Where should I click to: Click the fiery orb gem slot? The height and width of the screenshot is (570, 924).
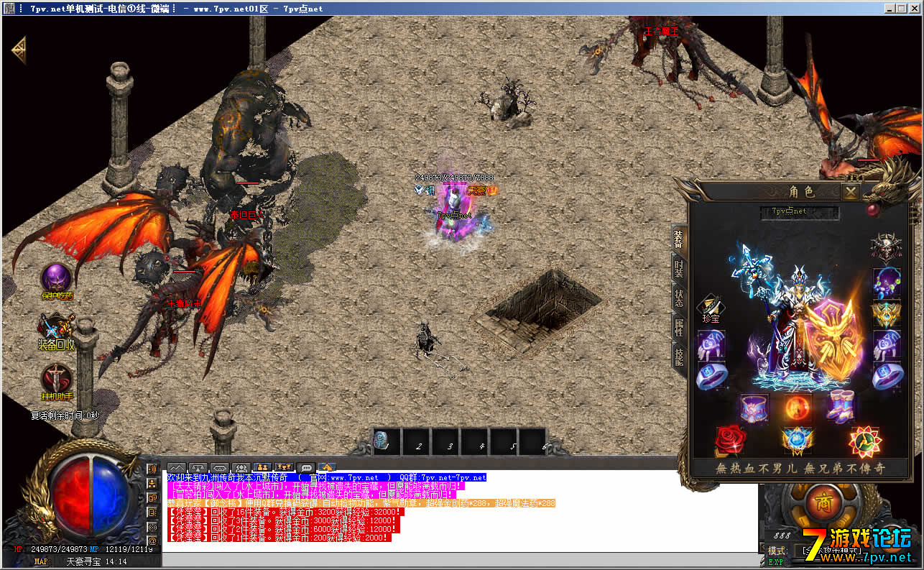pos(797,408)
